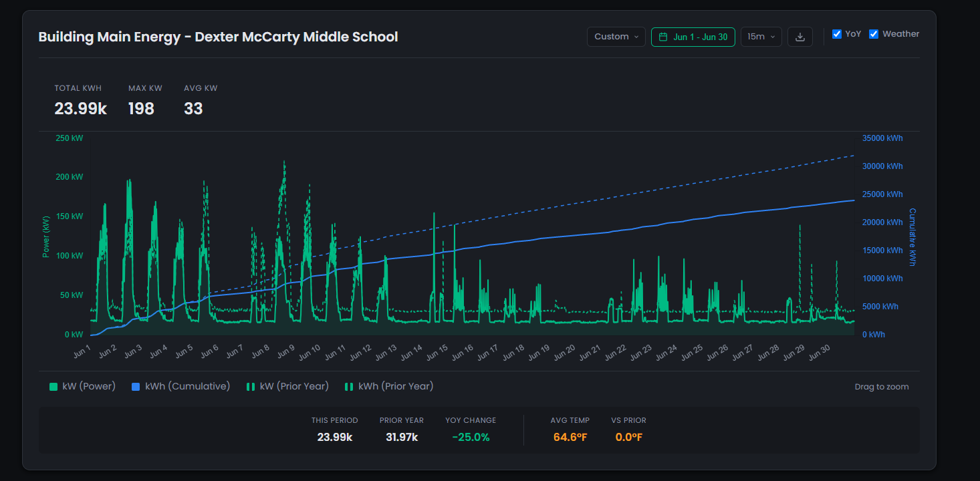Click the Building Main Energy chart title
980x481 pixels.
click(x=218, y=37)
